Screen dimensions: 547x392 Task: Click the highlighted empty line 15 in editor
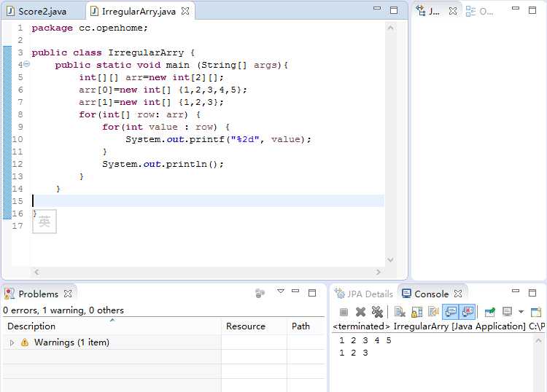[x=208, y=201]
